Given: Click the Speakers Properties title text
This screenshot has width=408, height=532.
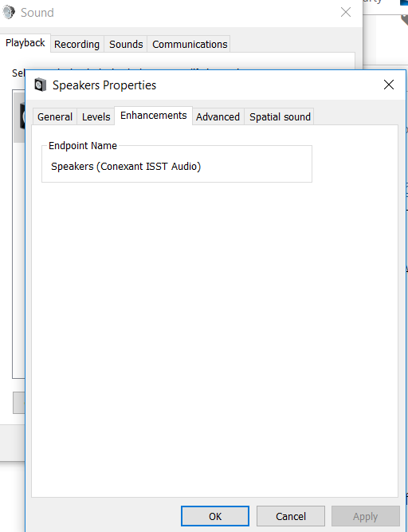Looking at the screenshot, I should click(x=104, y=85).
